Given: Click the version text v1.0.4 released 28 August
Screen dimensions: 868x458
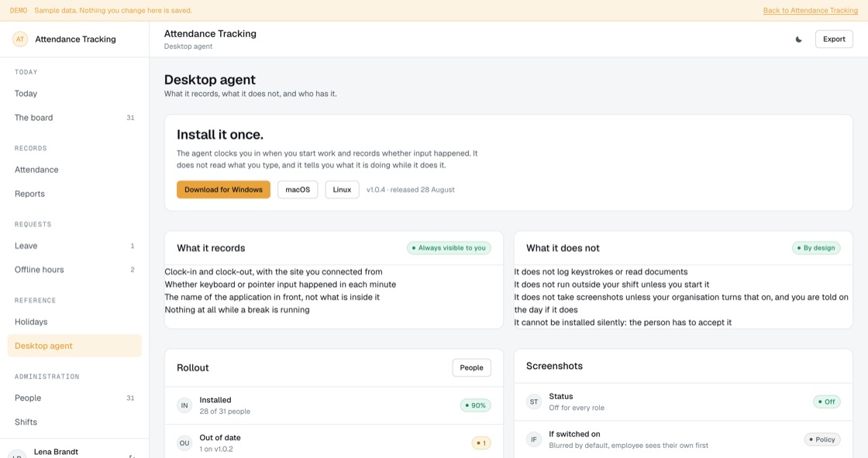Looking at the screenshot, I should (410, 189).
